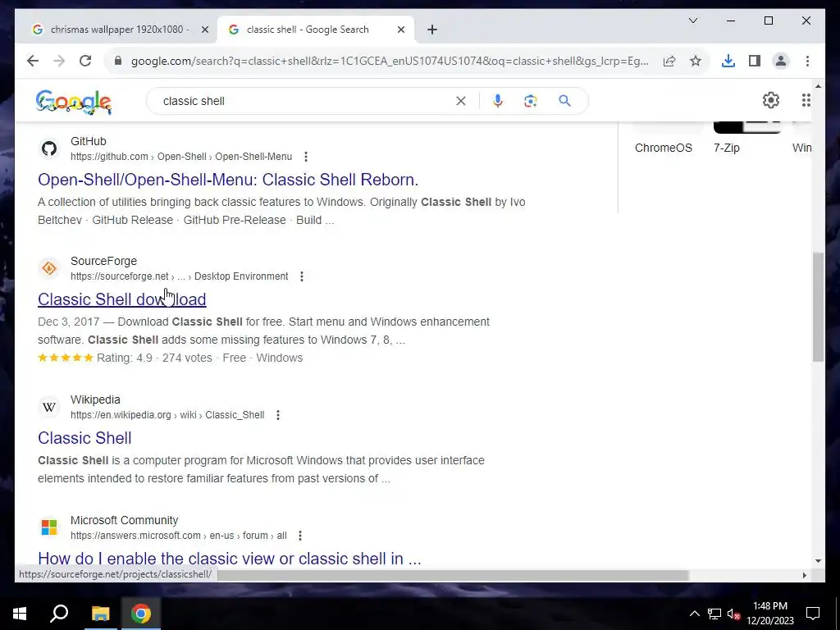The image size is (840, 630).
Task: Click the address bar URL
Action: pos(390,61)
